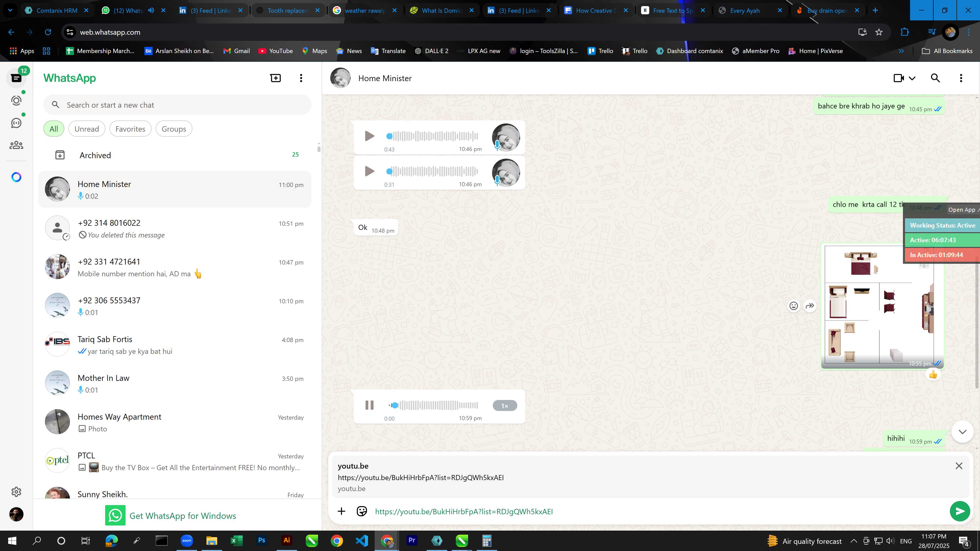Image resolution: width=980 pixels, height=551 pixels.
Task: Start a new chat with plus icon
Action: (275, 78)
